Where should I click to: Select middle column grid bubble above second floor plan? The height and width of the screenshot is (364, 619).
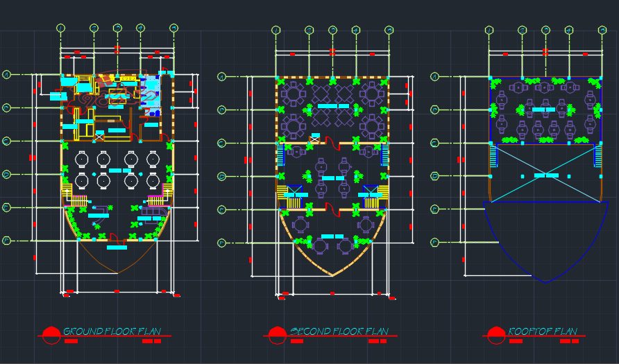coord(332,30)
